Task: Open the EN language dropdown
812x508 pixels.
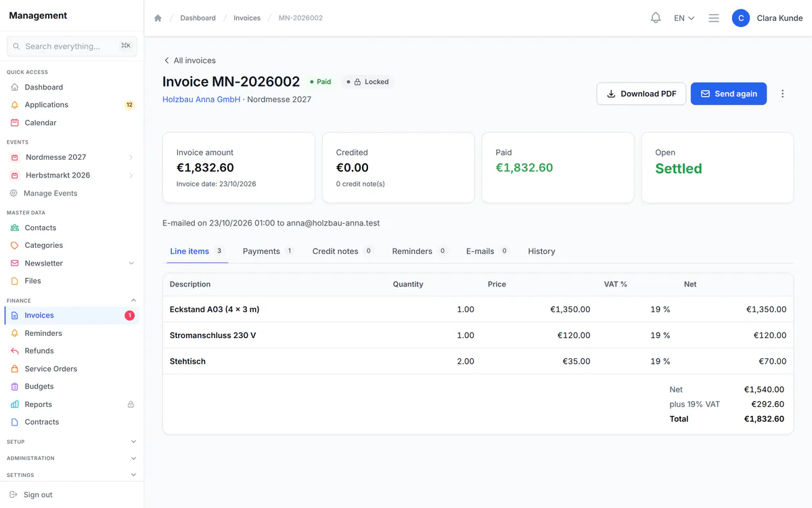Action: pyautogui.click(x=684, y=18)
